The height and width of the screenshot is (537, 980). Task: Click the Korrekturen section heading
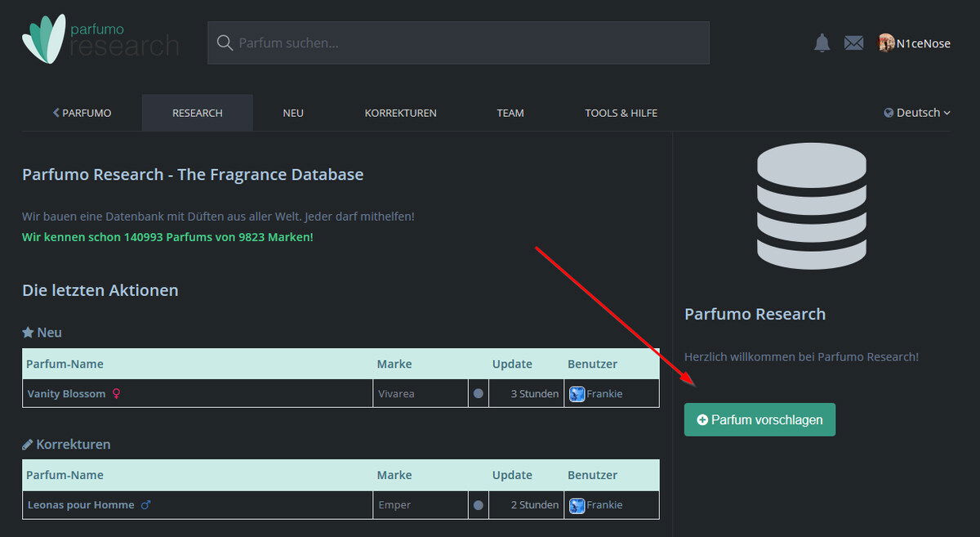(73, 445)
